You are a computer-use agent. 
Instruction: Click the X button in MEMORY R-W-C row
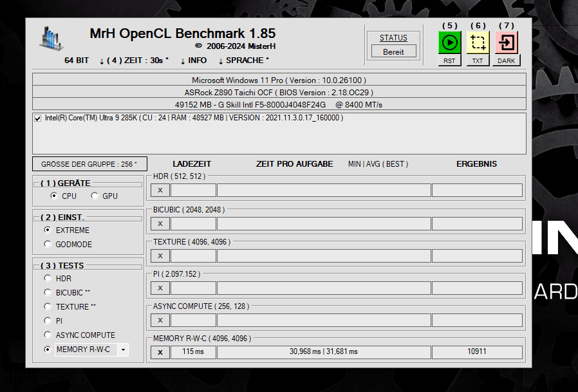tap(160, 352)
